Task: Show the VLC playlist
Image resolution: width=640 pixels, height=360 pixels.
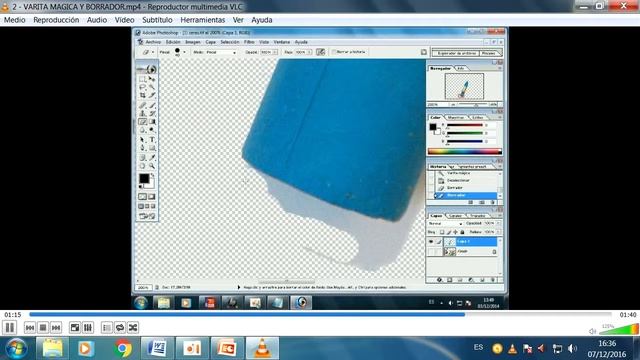Action: tap(107, 327)
